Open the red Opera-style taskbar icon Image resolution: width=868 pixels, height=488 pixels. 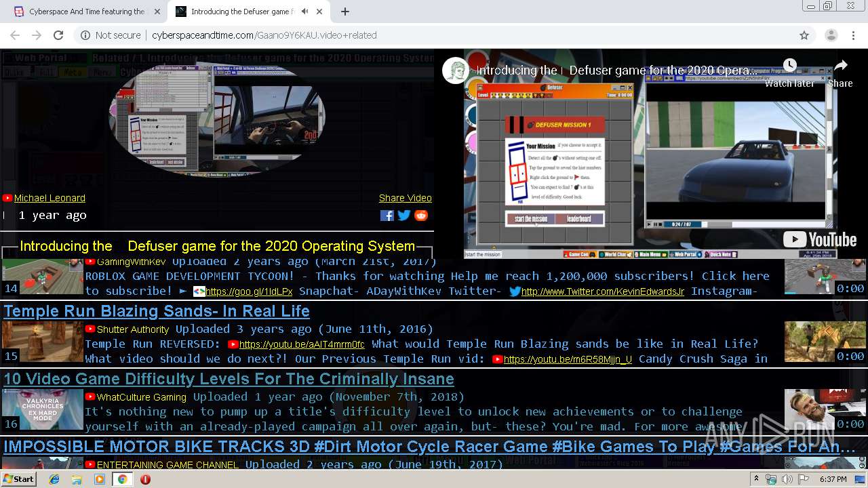(145, 479)
